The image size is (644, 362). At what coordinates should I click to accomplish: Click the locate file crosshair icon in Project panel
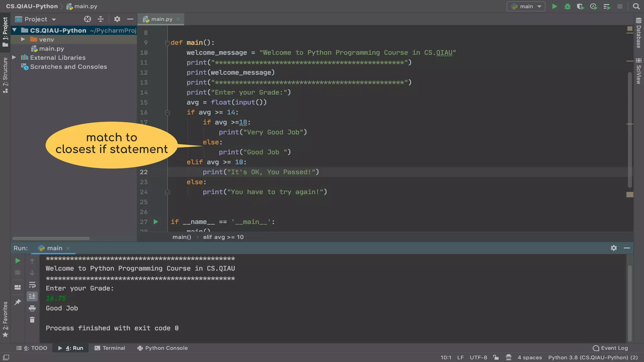point(87,19)
